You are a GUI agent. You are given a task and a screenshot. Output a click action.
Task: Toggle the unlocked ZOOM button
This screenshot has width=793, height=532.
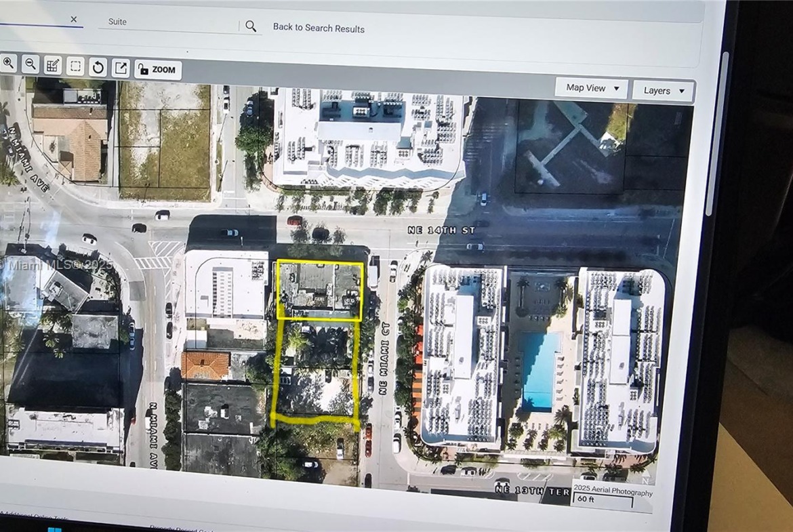(x=158, y=70)
